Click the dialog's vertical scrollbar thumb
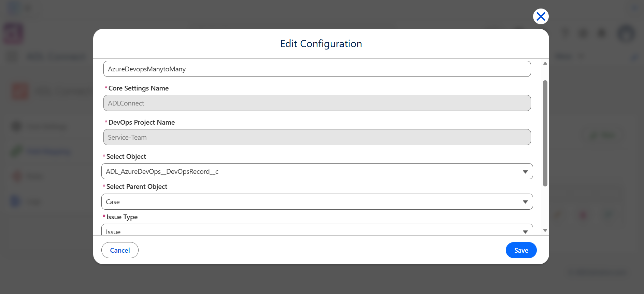This screenshot has width=644, height=294. pos(545,133)
